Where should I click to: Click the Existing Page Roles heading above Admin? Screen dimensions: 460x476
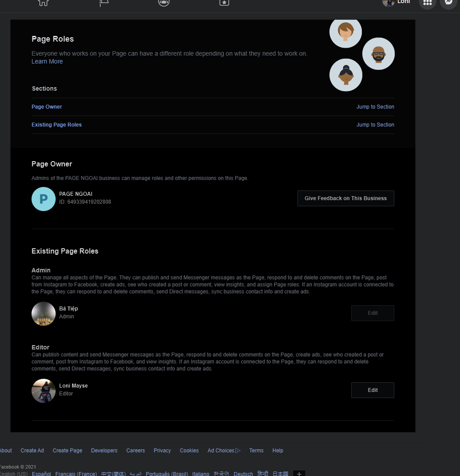click(x=65, y=251)
